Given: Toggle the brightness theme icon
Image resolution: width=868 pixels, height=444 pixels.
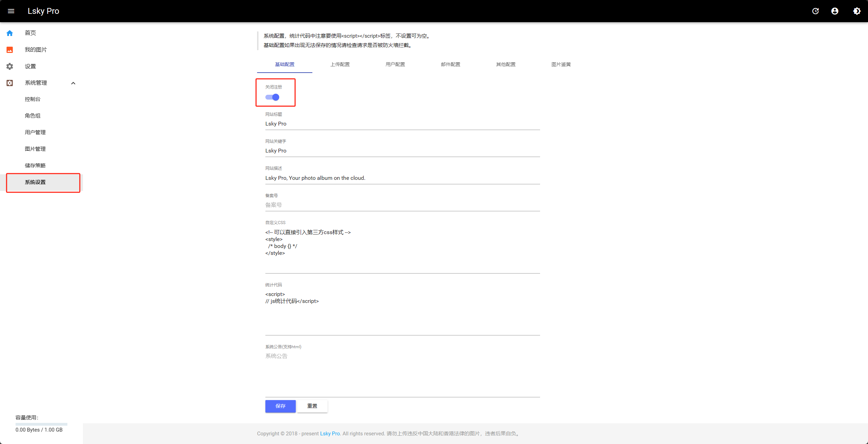Looking at the screenshot, I should (857, 11).
